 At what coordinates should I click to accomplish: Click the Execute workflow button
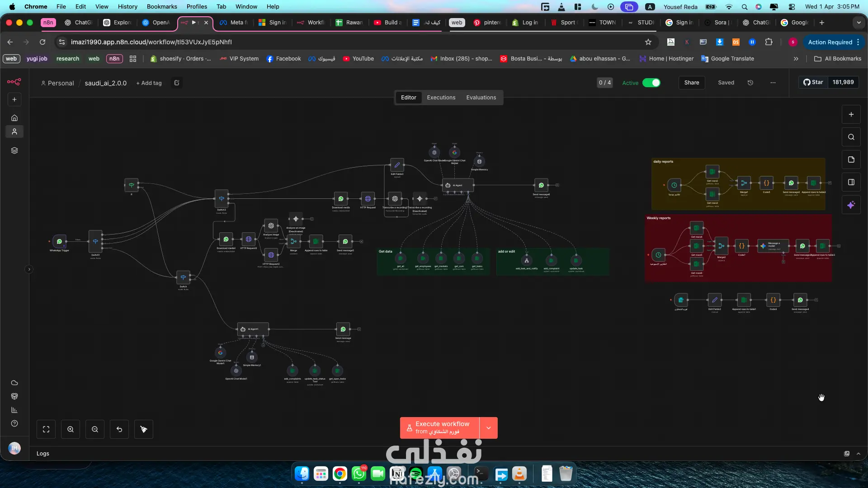click(439, 428)
